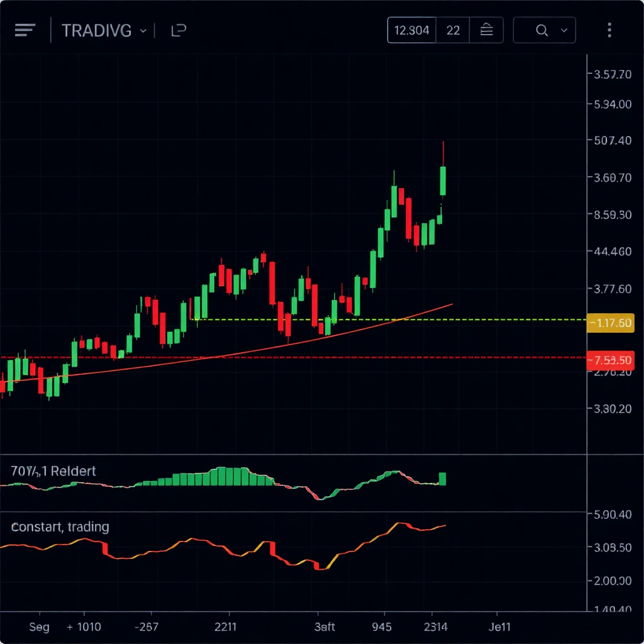Click the layout icon beside TRADIVG
The image size is (644, 644).
click(179, 30)
